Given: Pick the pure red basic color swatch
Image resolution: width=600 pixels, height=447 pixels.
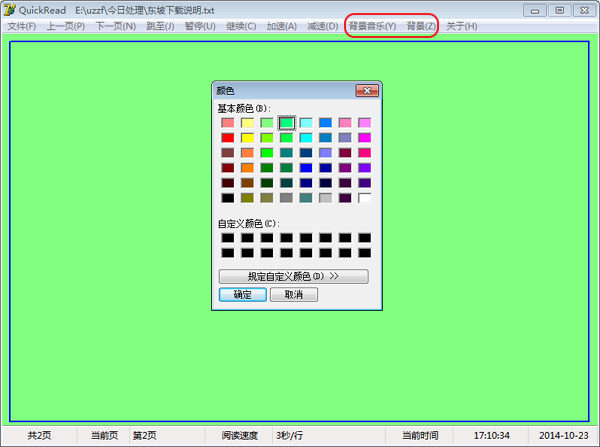Looking at the screenshot, I should pyautogui.click(x=228, y=138).
